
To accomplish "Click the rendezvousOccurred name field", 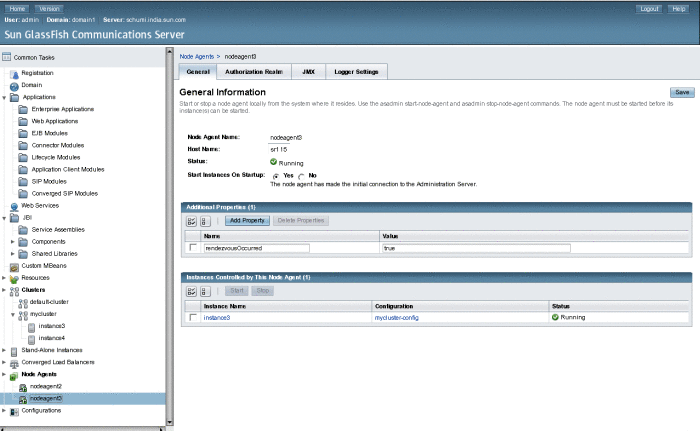I will pyautogui.click(x=257, y=248).
